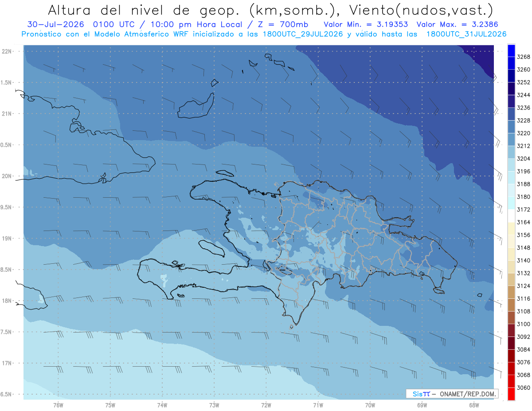
Task: Select the '1800UTC_31JUL2026' valid-until time
Action: pos(466,34)
